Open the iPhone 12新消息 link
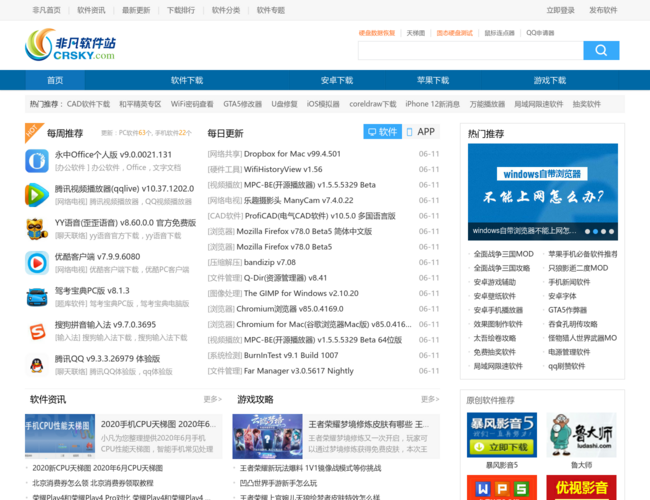Viewport: 650px width, 500px height. click(x=432, y=104)
